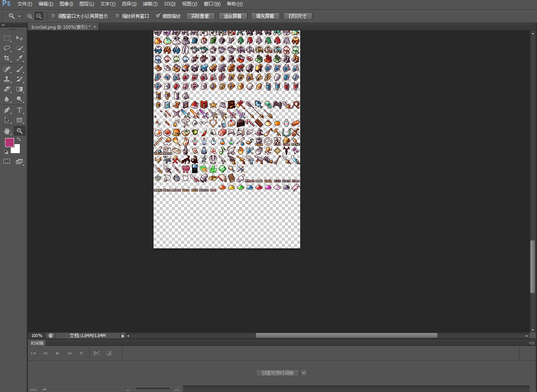
Task: Click the 创建视频时间轴 button
Action: pyautogui.click(x=278, y=373)
